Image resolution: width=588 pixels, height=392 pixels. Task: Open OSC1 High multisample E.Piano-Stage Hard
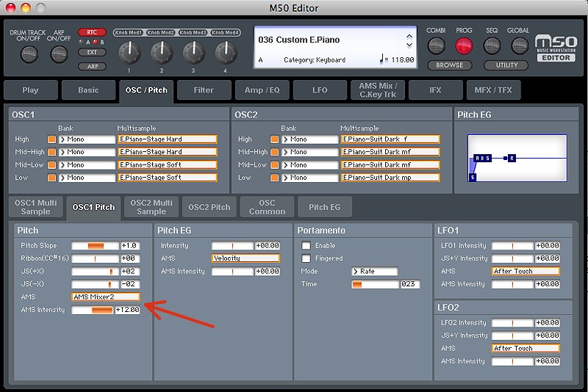click(x=168, y=139)
